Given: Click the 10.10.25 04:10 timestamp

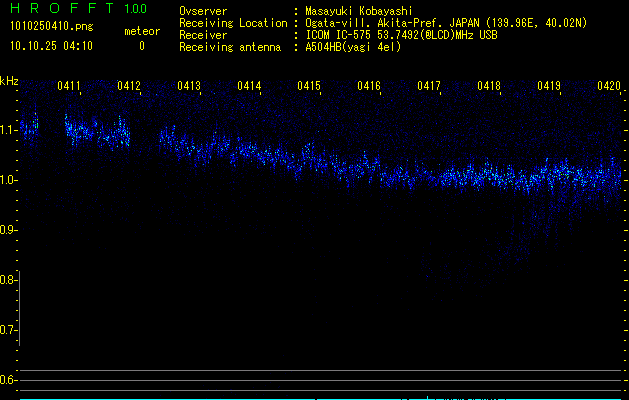Looking at the screenshot, I should point(51,46).
